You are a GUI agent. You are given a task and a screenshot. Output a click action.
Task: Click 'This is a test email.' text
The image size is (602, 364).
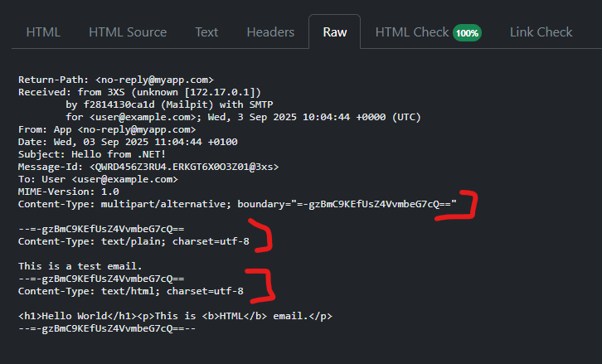tap(80, 266)
